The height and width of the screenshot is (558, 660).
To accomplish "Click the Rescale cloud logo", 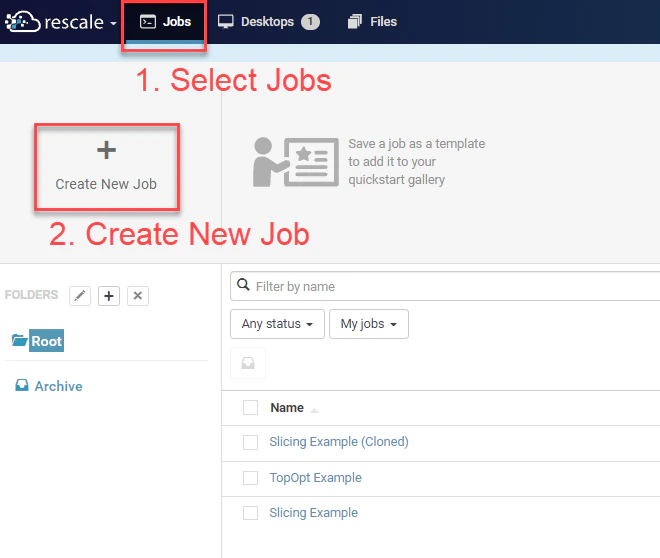I will (23, 21).
